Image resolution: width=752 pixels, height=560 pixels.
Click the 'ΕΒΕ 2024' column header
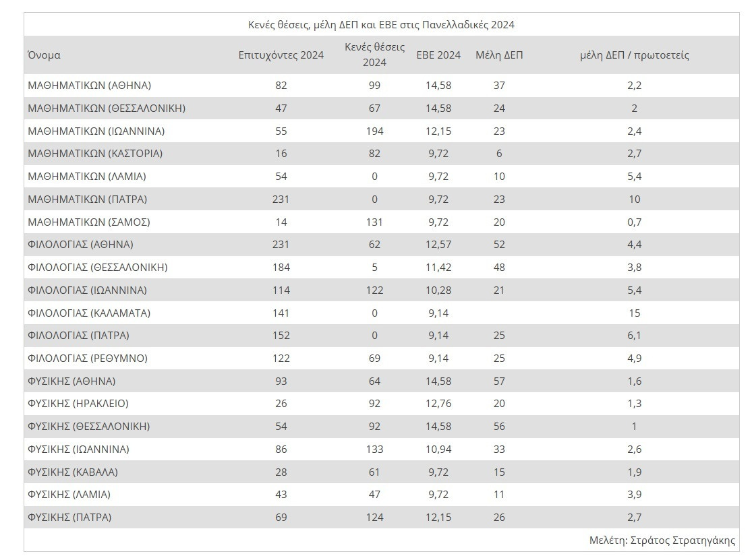[x=438, y=55]
